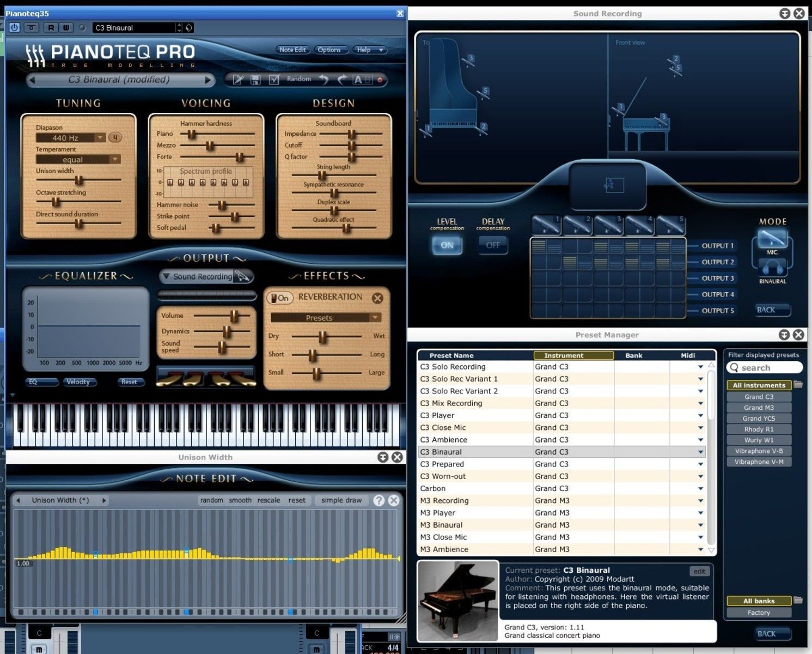Open the Temperament equal dropdown
The width and height of the screenshot is (812, 654).
point(78,160)
